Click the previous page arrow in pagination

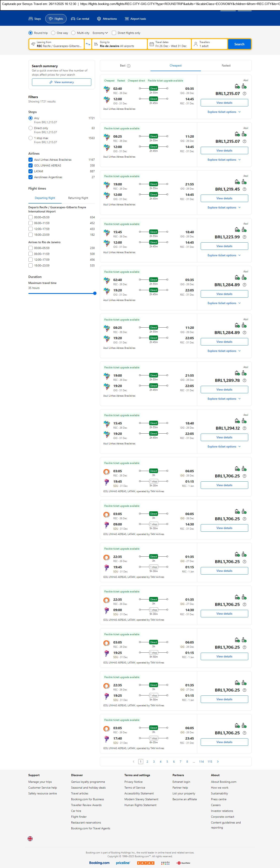[134, 761]
